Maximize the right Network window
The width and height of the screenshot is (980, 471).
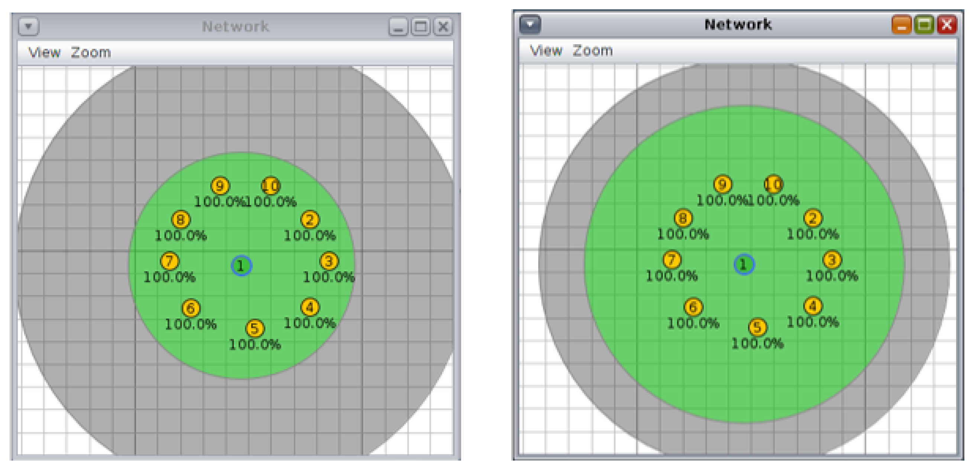(924, 25)
